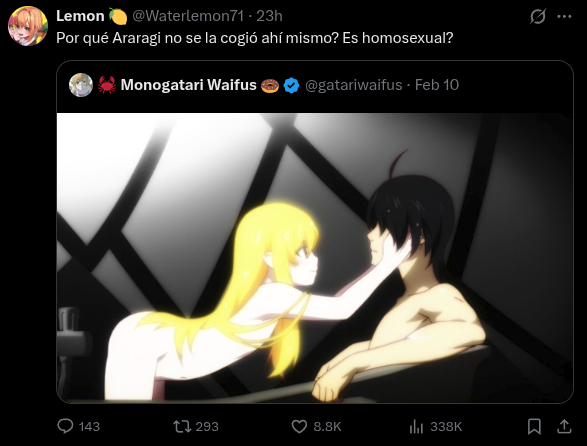
Task: Click the Grok circle-slash icon
Action: (538, 16)
